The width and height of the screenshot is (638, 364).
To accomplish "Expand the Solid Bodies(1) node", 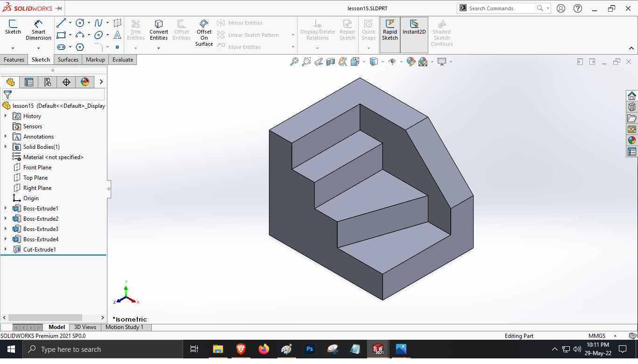I will tap(6, 147).
